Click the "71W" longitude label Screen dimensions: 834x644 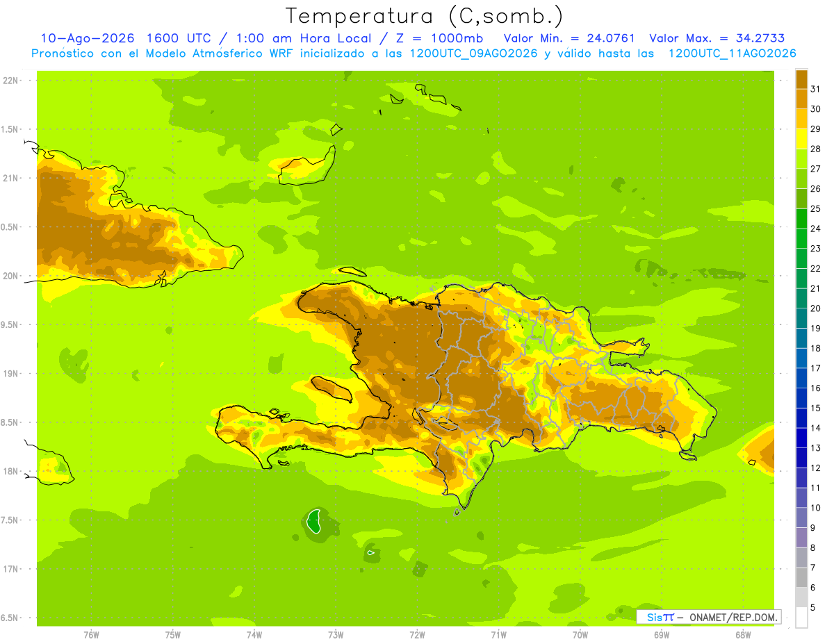coord(498,635)
